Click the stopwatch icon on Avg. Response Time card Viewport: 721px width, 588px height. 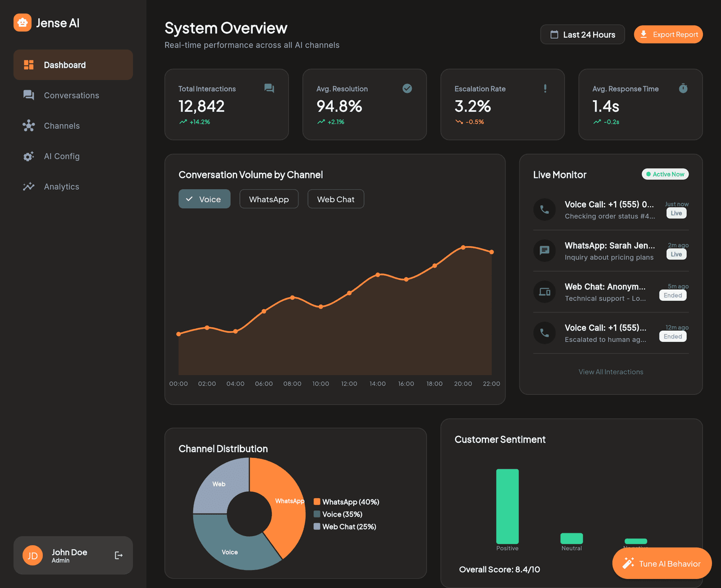[x=683, y=88]
